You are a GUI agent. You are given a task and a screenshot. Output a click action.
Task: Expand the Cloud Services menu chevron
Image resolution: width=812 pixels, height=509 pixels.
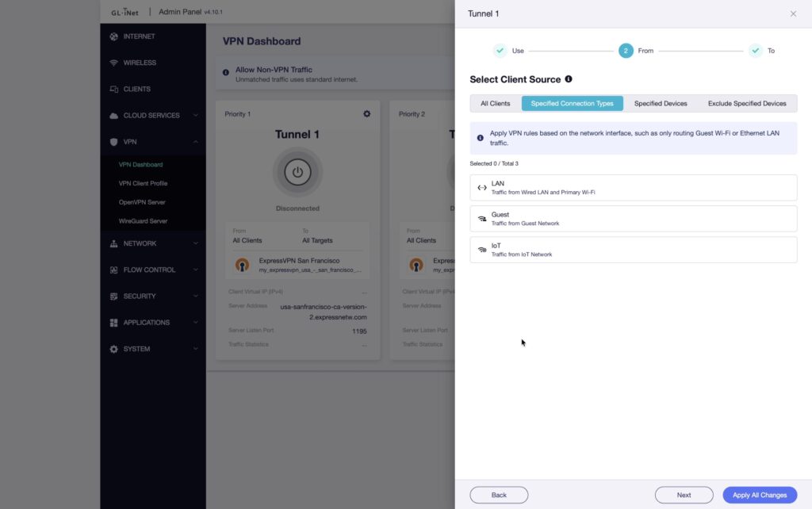(x=195, y=116)
